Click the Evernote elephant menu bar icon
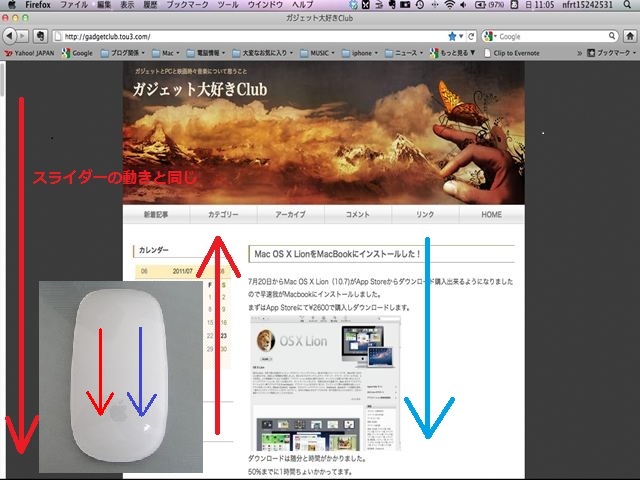The image size is (640, 480). click(392, 5)
